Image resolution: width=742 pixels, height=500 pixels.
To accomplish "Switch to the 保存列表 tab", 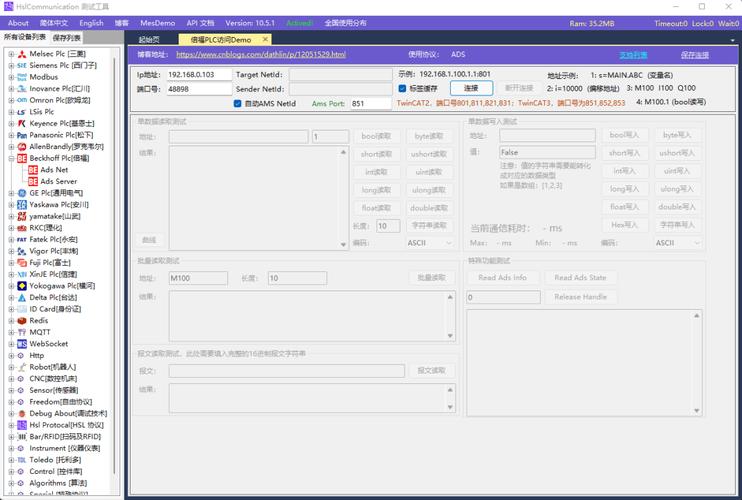I will (66, 37).
